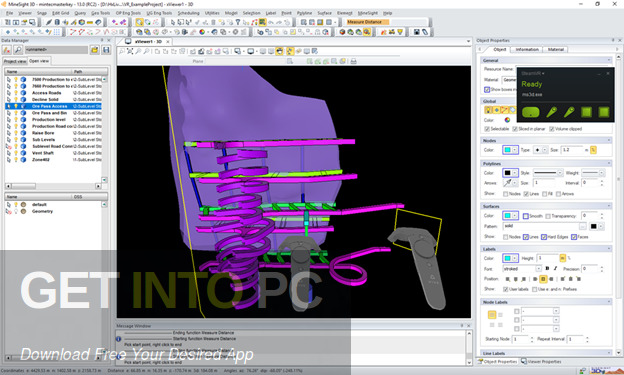624x375 pixels.
Task: Enable the Surfaces Smooth checkbox
Action: pyautogui.click(x=526, y=216)
